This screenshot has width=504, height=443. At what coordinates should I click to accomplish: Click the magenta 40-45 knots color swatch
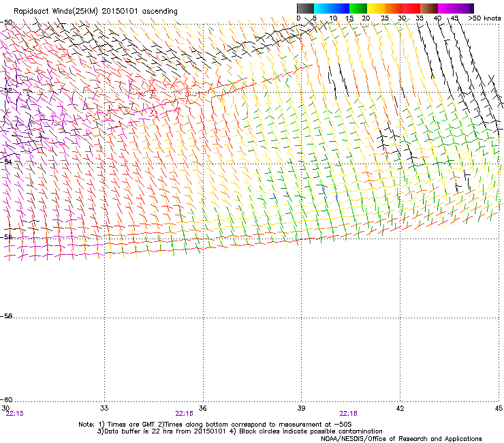tap(447, 8)
